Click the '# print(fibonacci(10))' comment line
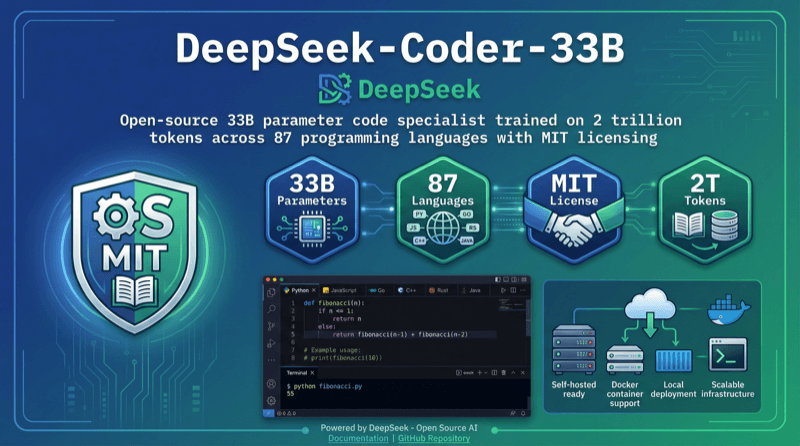The image size is (800, 446). 343,358
